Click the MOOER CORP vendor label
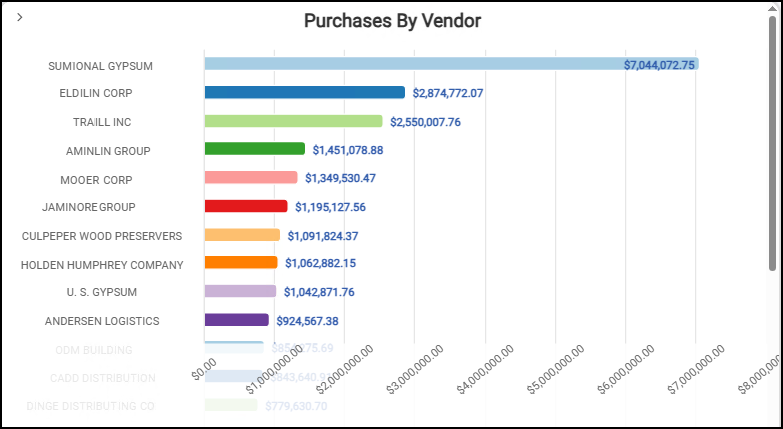Image resolution: width=783 pixels, height=429 pixels. [96, 180]
